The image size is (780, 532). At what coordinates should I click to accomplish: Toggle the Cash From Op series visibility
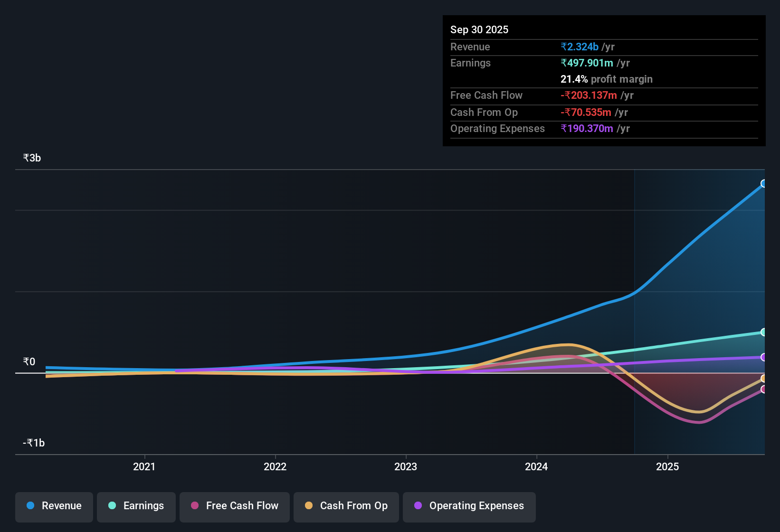pos(346,506)
